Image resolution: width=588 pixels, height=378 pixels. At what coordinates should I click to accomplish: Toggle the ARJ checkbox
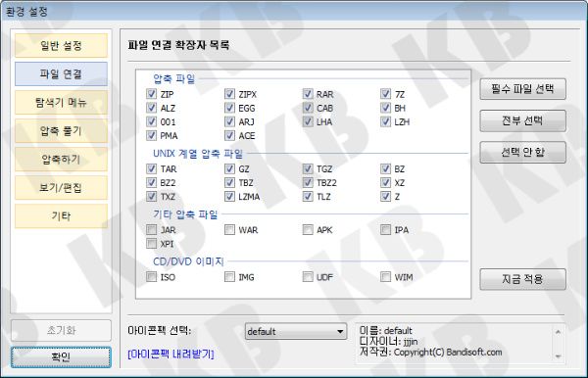(x=229, y=121)
